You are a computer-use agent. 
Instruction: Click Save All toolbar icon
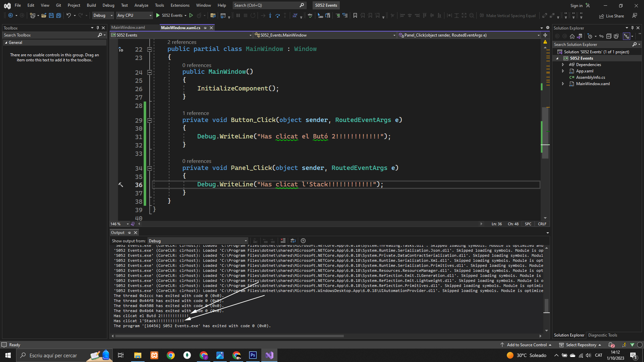[x=59, y=15]
